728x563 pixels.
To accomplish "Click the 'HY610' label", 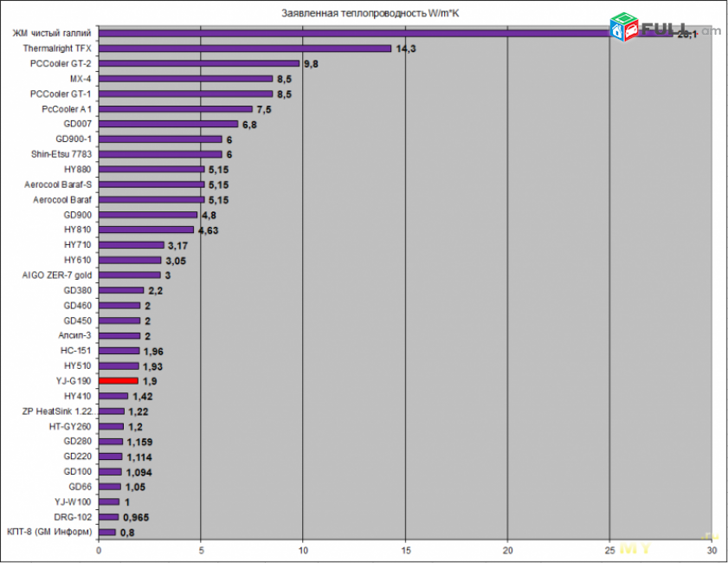I will [77, 260].
